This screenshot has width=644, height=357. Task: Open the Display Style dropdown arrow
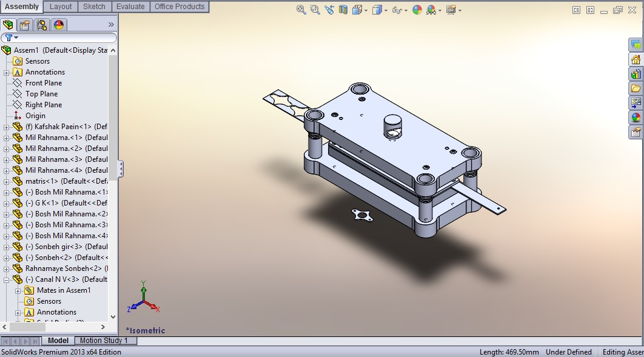pos(386,10)
